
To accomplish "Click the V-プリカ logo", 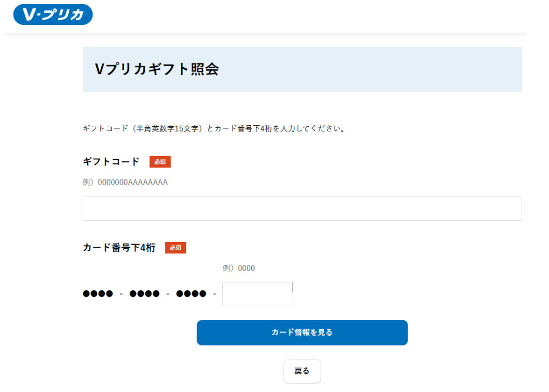I will click(53, 14).
